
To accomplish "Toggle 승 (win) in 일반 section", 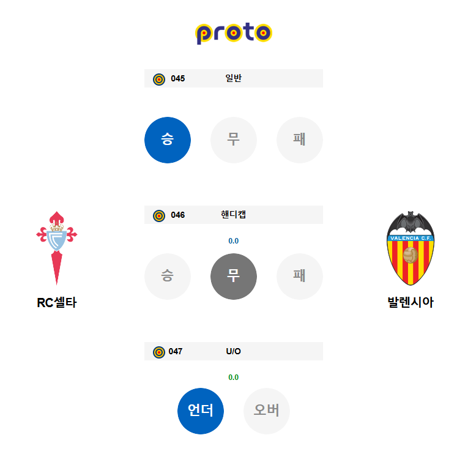I will pos(168,140).
